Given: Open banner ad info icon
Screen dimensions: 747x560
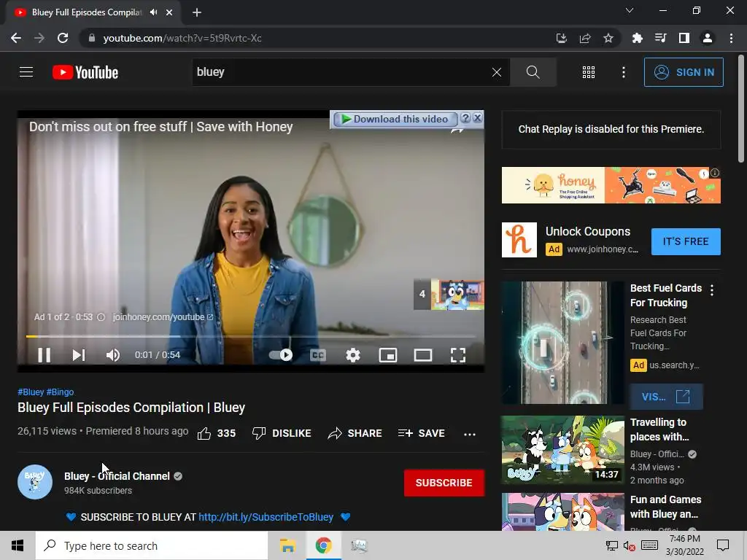Looking at the screenshot, I should (x=715, y=173).
